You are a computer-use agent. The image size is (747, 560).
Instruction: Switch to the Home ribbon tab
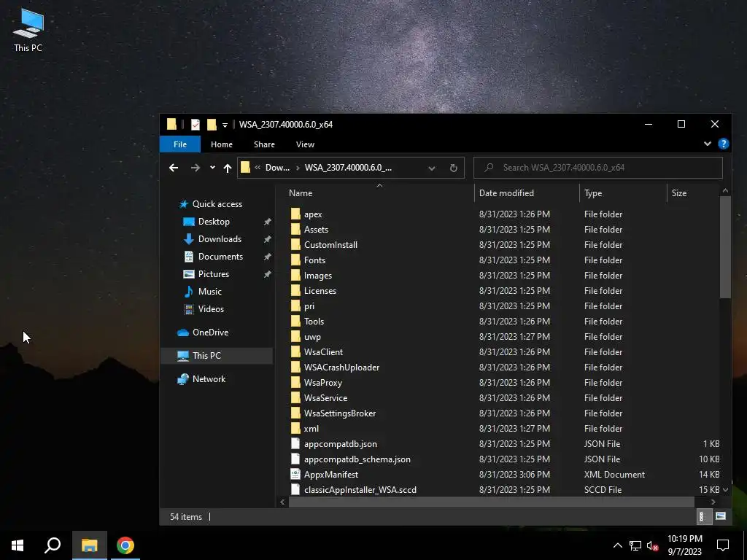222,144
